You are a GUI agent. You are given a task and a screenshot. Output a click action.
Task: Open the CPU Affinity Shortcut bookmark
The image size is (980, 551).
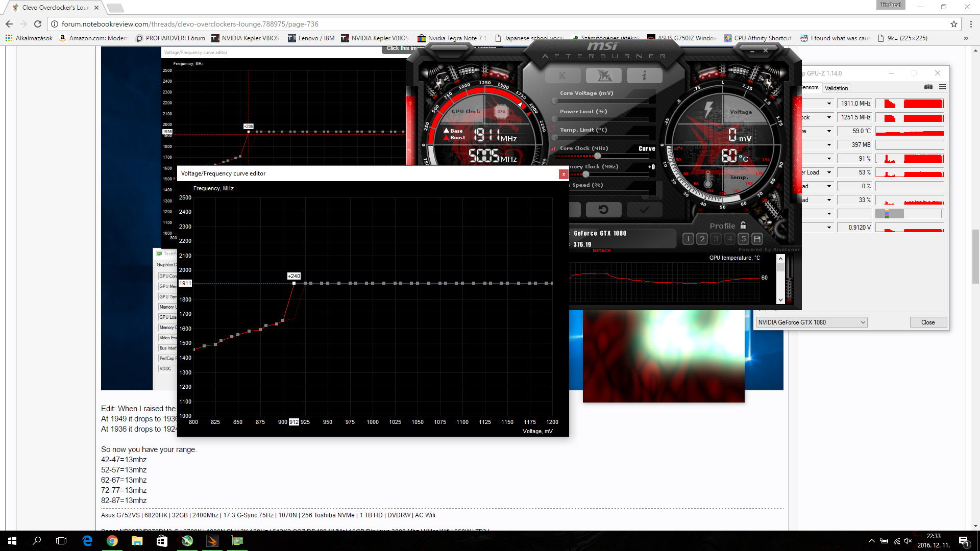pyautogui.click(x=757, y=38)
